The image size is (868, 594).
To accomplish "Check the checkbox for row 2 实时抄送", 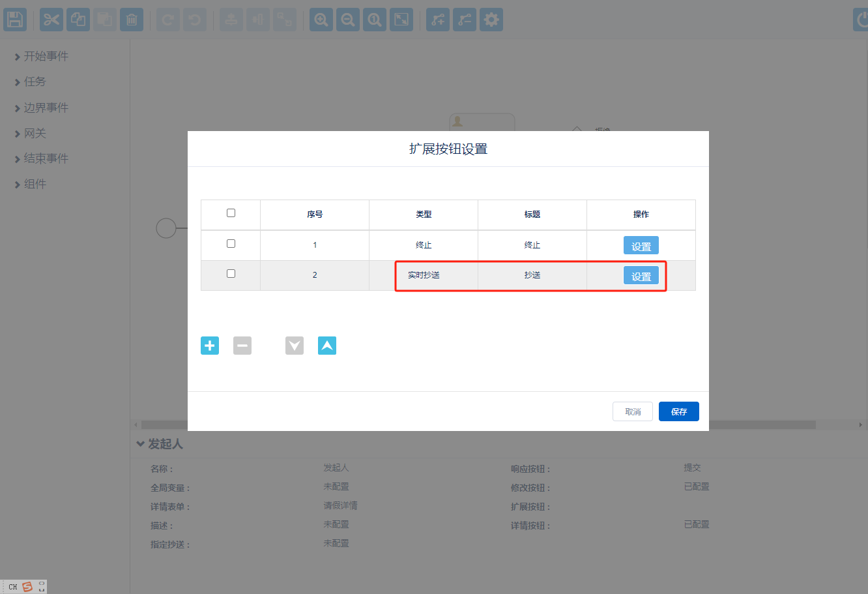I will click(231, 274).
